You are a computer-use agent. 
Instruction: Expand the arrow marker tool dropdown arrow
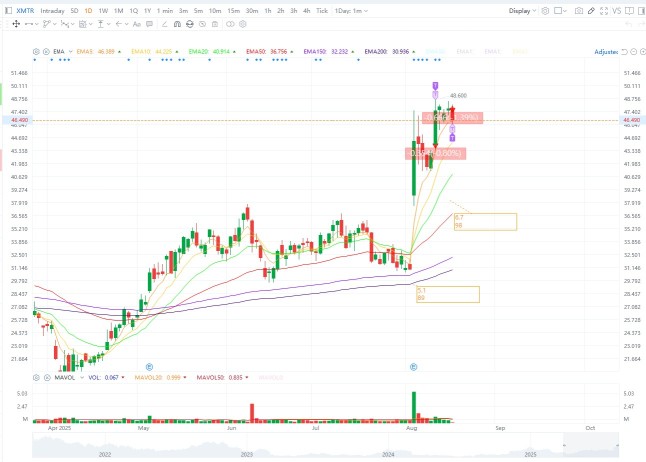[126, 24]
